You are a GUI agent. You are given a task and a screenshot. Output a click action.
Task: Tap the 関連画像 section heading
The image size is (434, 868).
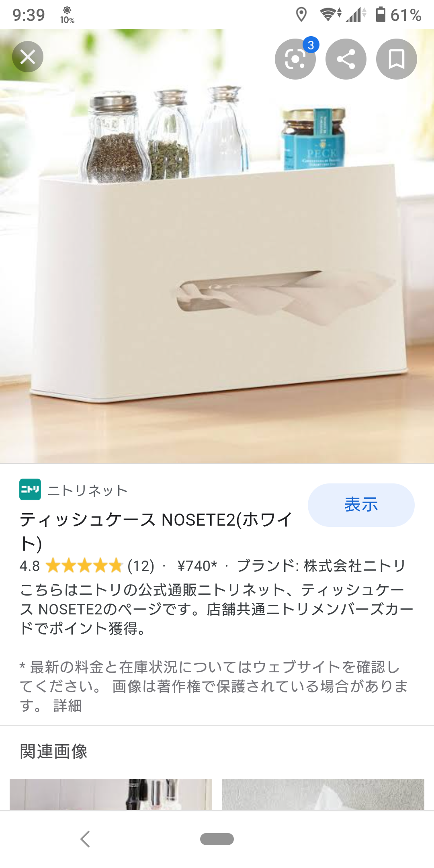53,751
